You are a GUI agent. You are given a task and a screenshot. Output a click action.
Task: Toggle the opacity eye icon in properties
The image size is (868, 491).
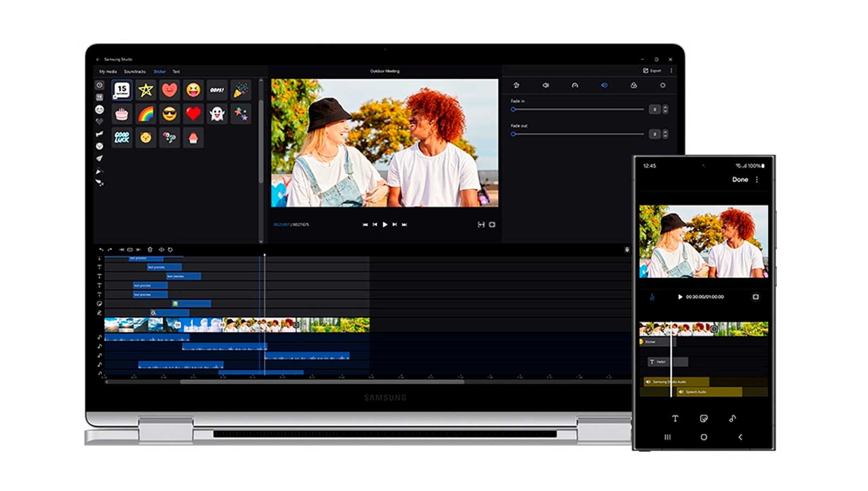click(x=604, y=86)
